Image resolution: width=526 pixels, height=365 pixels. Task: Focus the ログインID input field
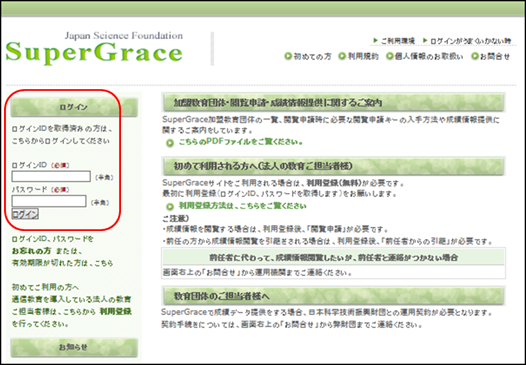point(51,176)
